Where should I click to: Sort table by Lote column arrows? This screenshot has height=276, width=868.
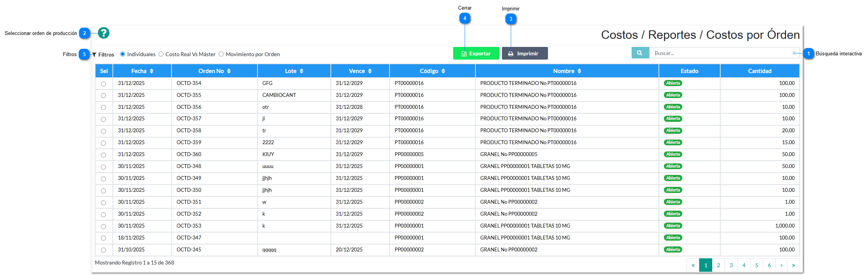301,71
